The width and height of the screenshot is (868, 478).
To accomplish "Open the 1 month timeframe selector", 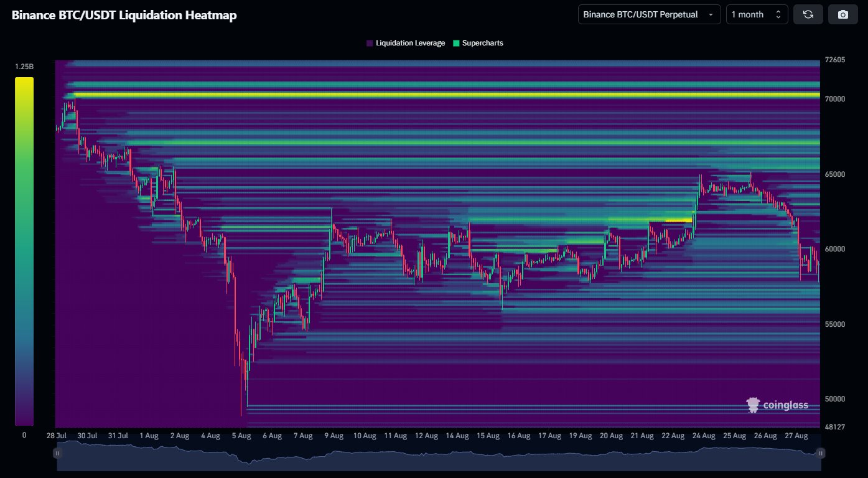I will [x=757, y=14].
